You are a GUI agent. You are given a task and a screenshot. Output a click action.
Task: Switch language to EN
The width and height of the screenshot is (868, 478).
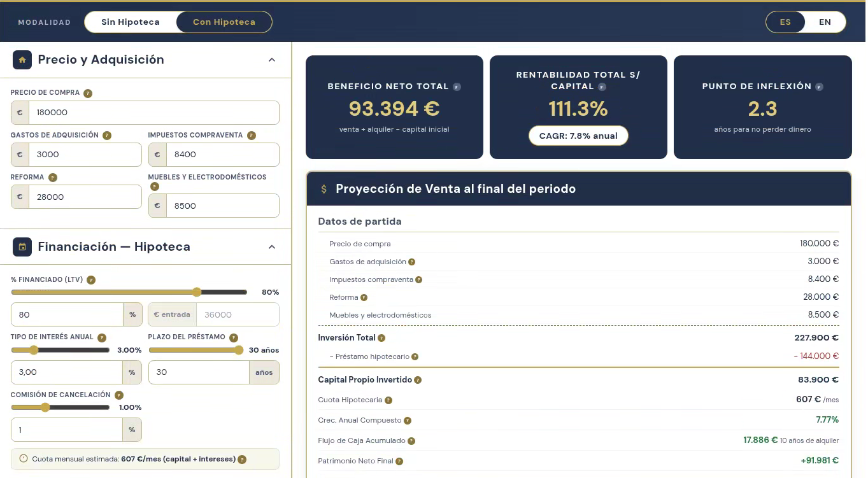[x=825, y=22]
